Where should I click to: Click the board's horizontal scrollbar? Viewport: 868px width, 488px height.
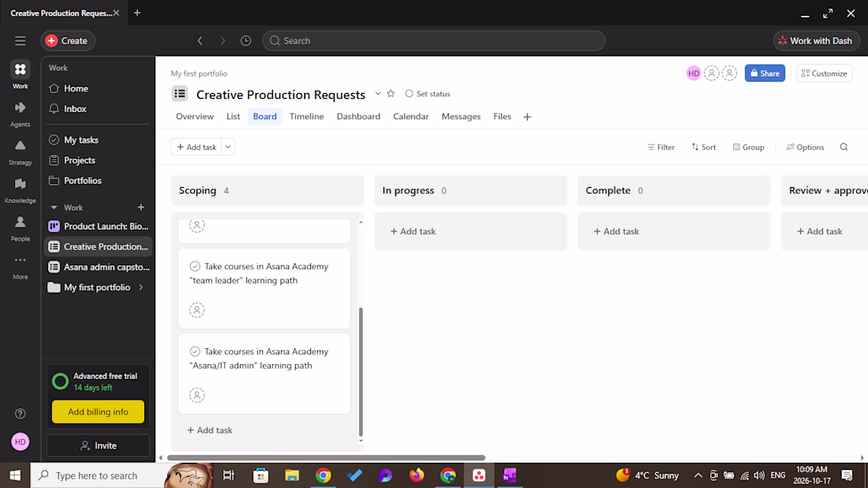(326, 457)
